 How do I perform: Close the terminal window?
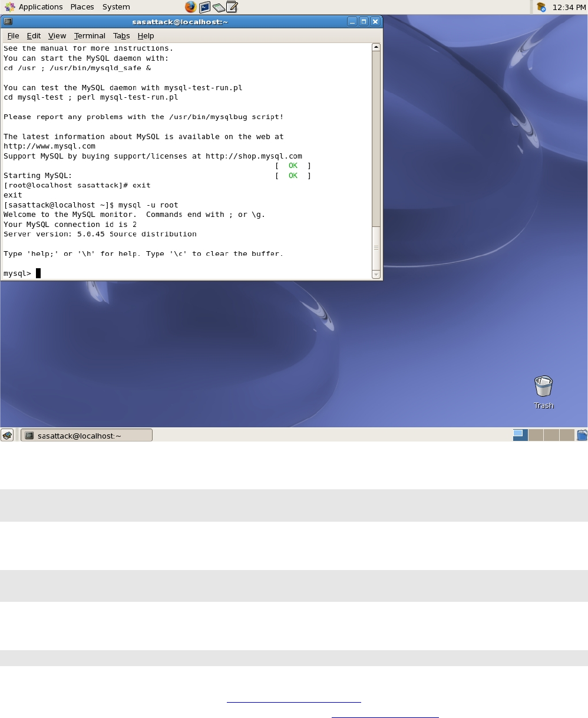(x=375, y=21)
